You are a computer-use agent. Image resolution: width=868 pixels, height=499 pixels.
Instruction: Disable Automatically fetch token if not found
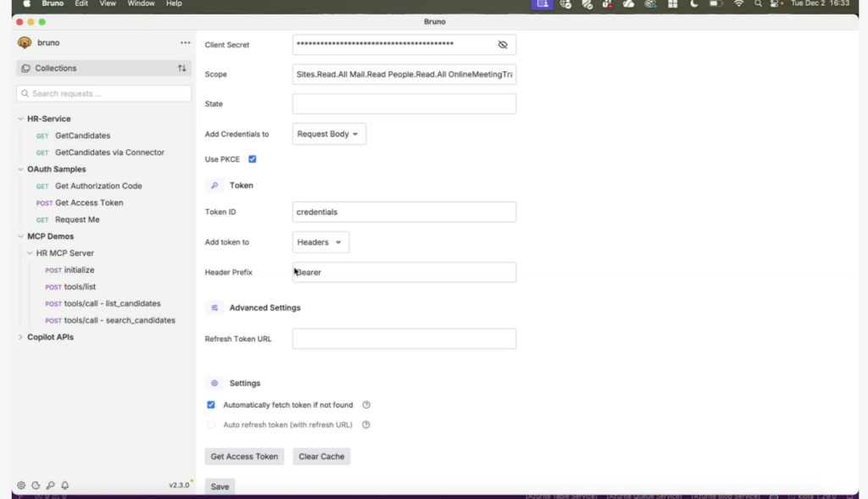tap(211, 405)
